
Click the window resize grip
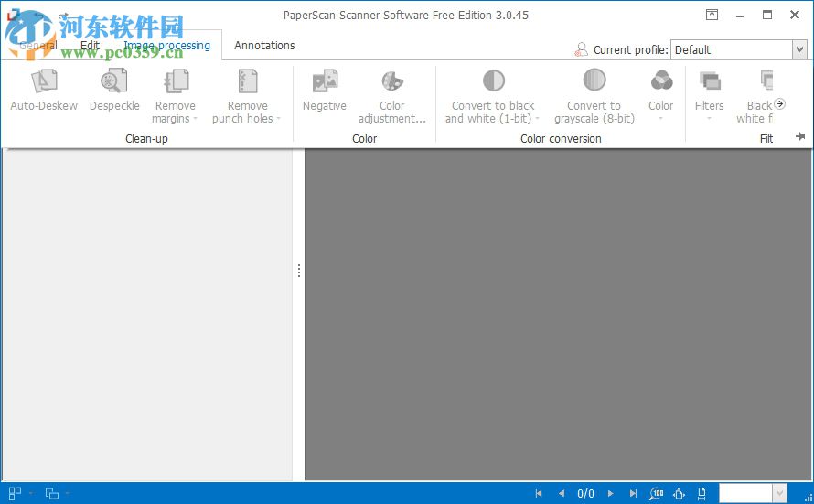click(808, 498)
